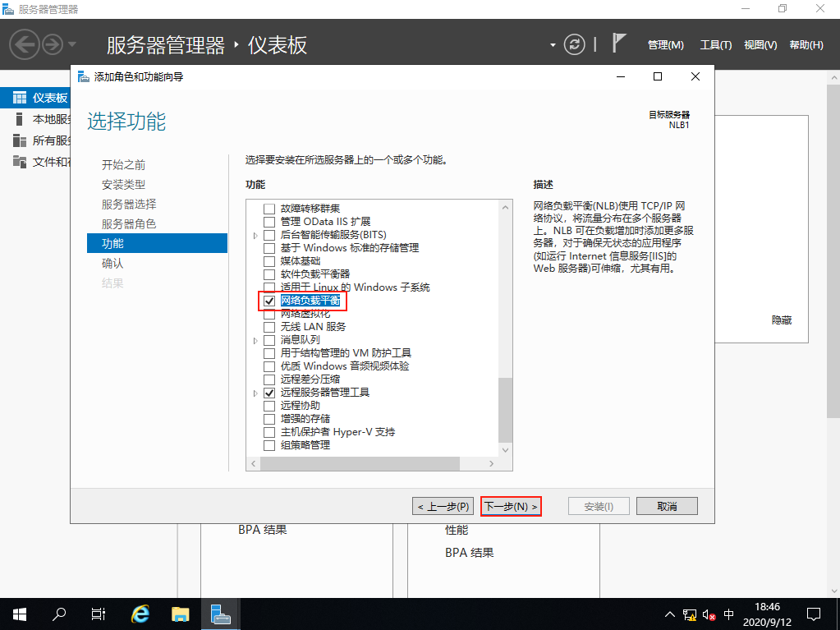Screen dimensions: 840x630
Task: Go to the 服务器角色 wizard step
Action: [x=129, y=224]
